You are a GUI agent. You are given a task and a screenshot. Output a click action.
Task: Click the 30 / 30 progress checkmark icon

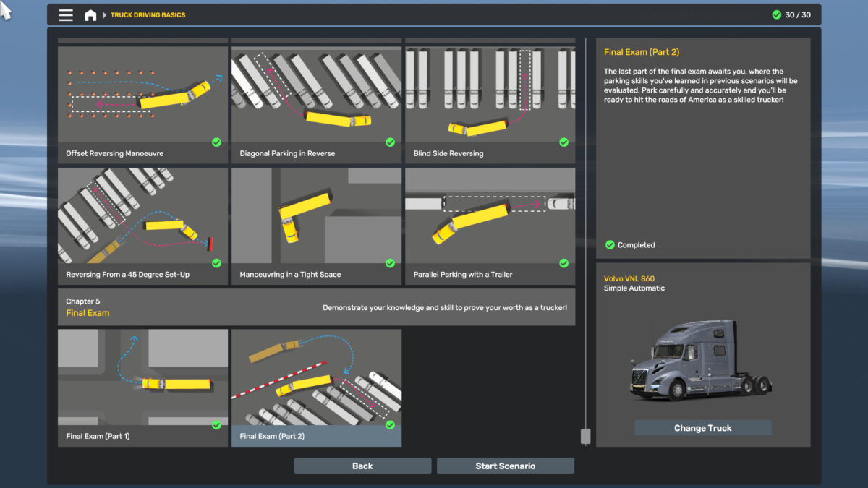[x=777, y=14]
